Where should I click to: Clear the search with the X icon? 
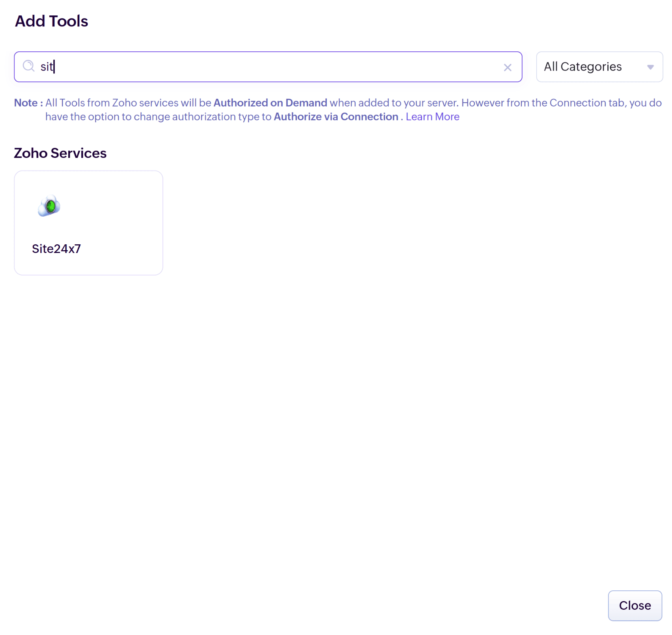click(507, 67)
